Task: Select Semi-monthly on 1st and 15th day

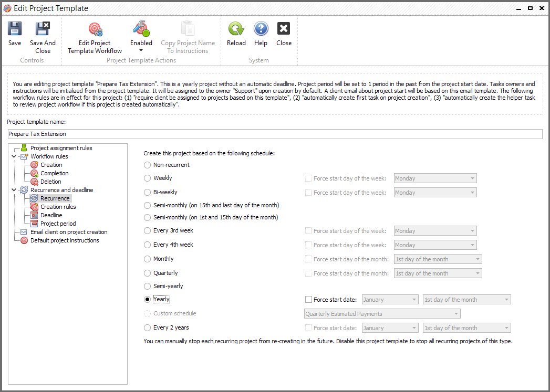Action: coord(147,218)
